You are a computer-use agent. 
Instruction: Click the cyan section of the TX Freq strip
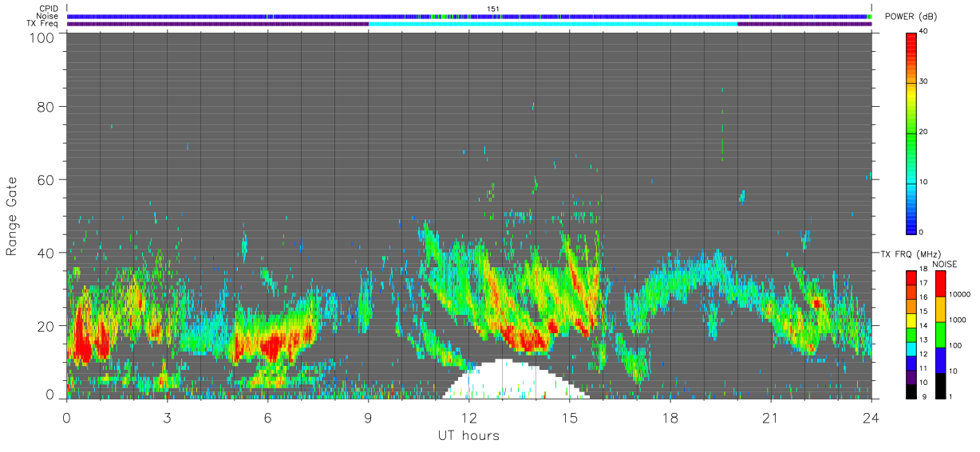click(553, 24)
